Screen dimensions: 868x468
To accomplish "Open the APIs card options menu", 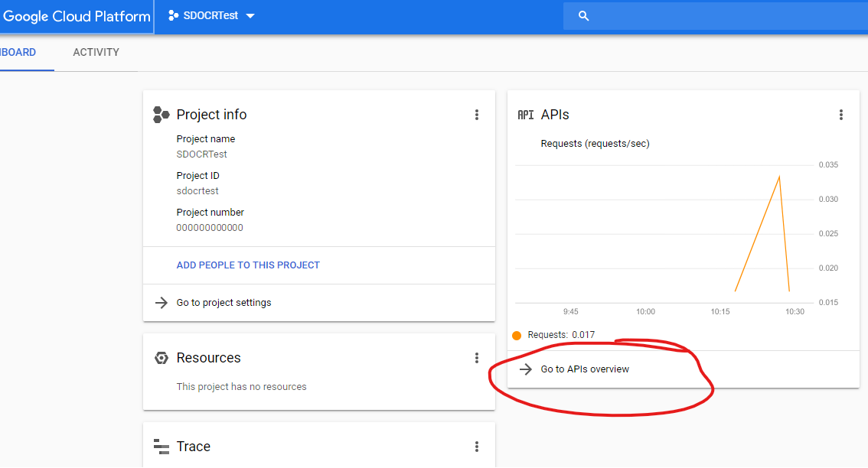I will (x=841, y=115).
